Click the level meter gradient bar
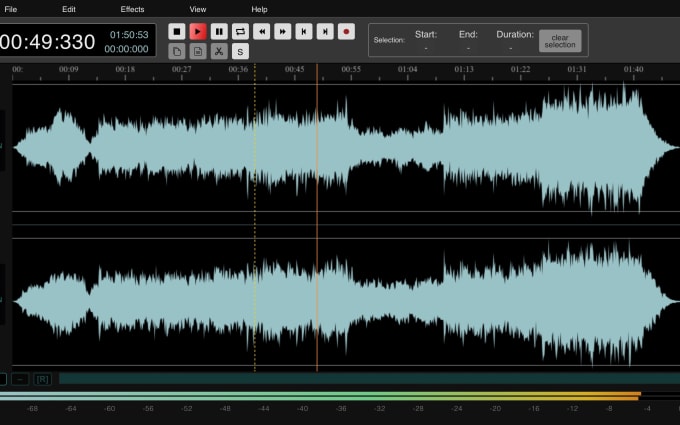The height and width of the screenshot is (425, 680). point(320,396)
